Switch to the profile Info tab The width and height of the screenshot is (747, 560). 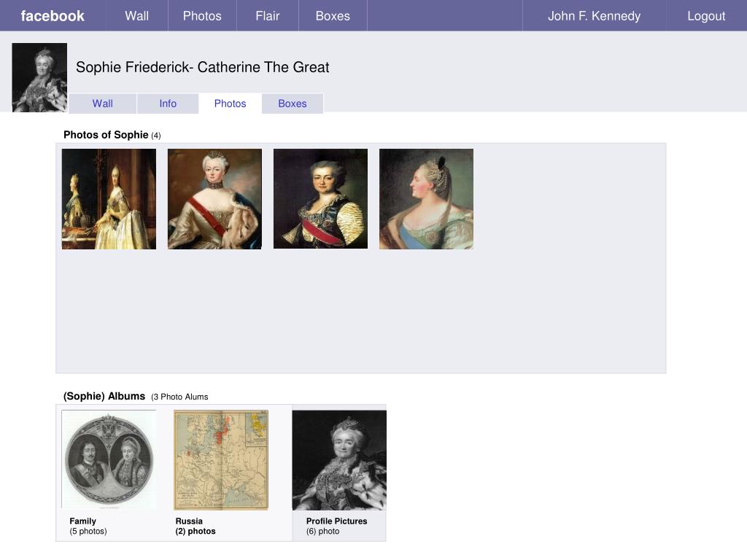(168, 104)
